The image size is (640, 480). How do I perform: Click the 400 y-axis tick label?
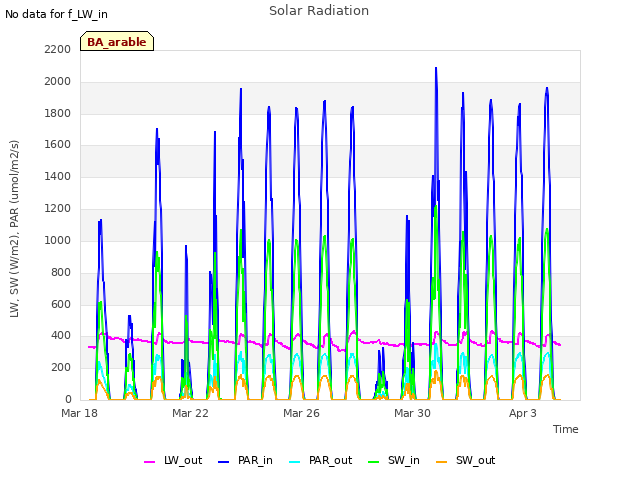tap(61, 336)
